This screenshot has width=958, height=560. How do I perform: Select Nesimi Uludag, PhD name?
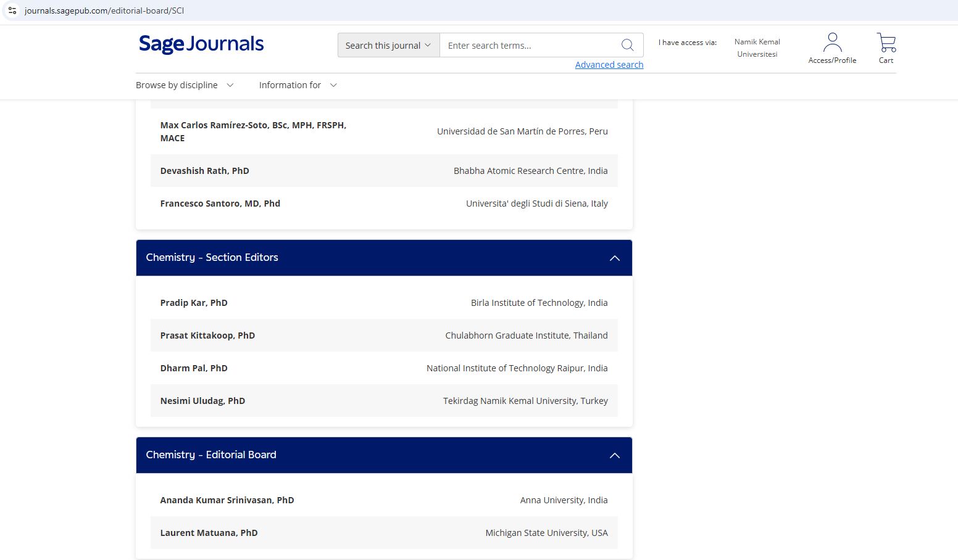(202, 401)
